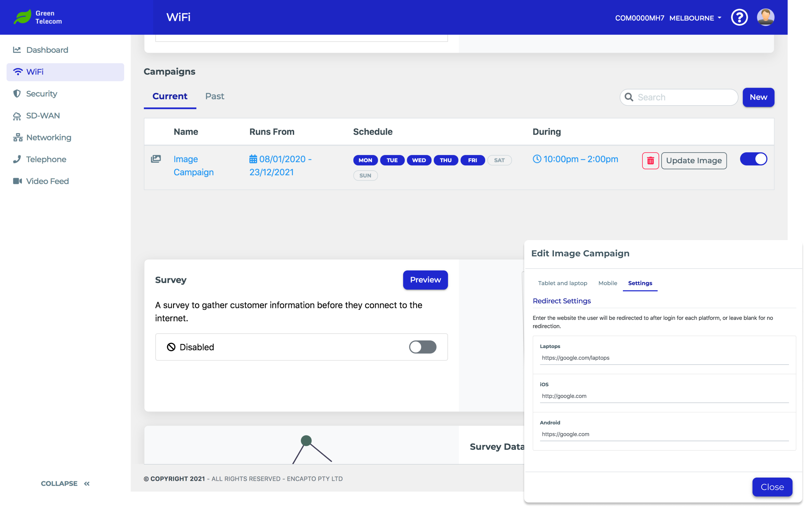The width and height of the screenshot is (812, 523).
Task: Click the Laptops redirect URL field
Action: click(664, 358)
